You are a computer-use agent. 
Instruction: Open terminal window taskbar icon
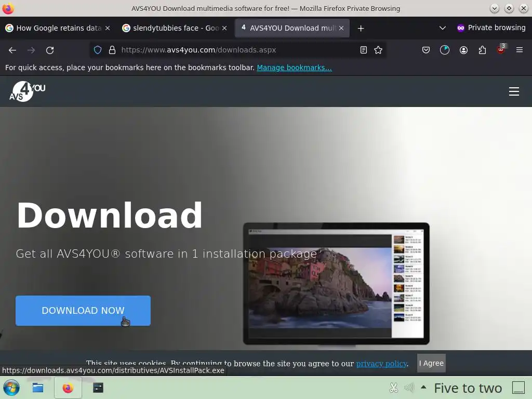pyautogui.click(x=98, y=388)
